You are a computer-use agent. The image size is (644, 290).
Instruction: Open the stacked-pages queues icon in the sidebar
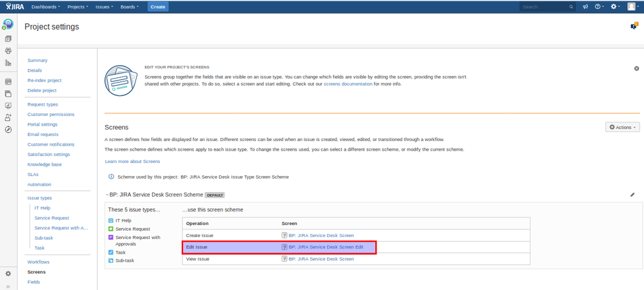pos(8,39)
